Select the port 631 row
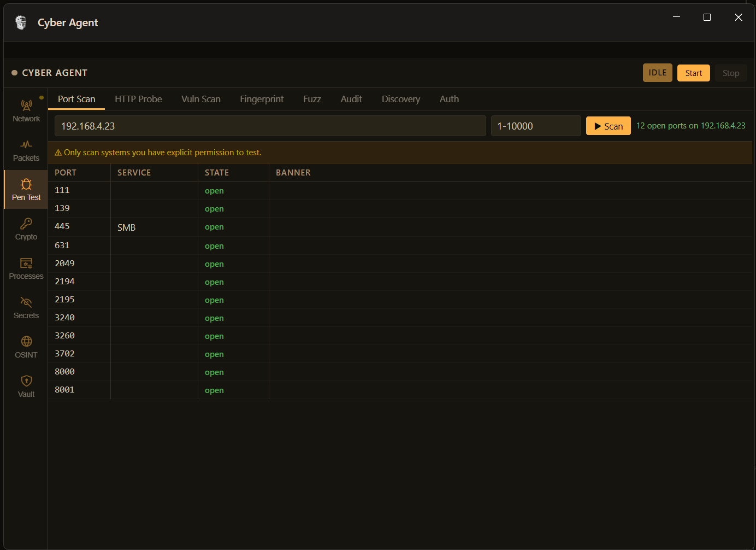This screenshot has height=550, width=756. pyautogui.click(x=400, y=245)
